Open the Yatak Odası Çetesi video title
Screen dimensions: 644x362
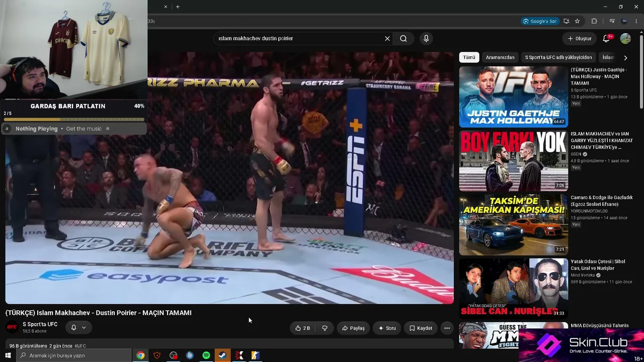click(598, 265)
